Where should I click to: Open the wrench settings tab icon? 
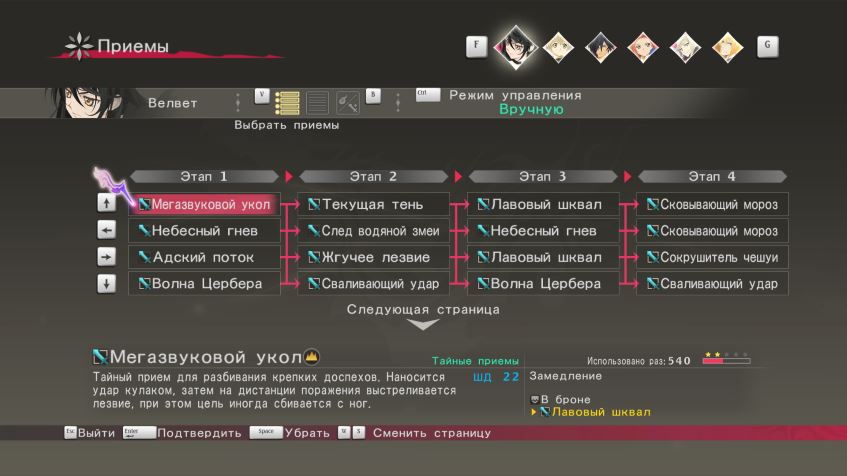348,102
